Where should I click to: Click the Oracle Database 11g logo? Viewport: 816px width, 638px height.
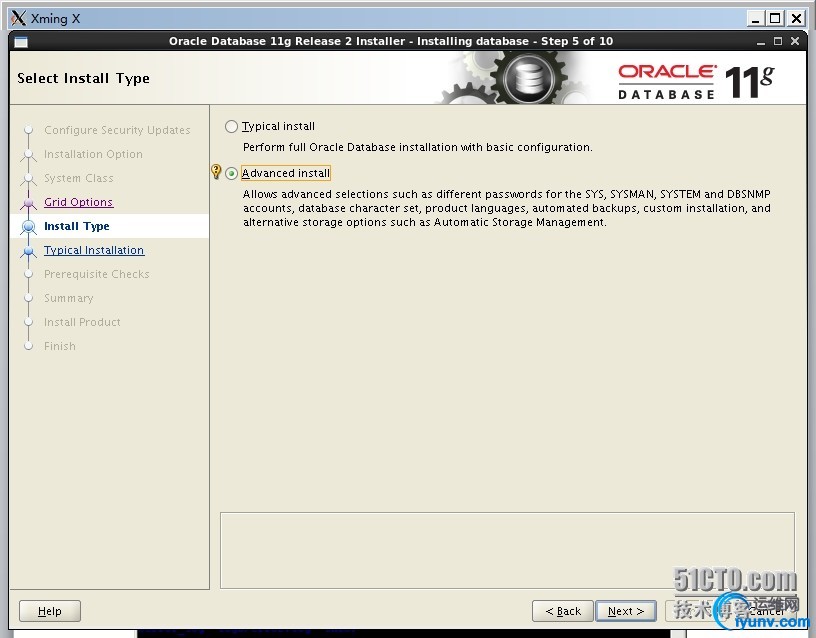coord(696,81)
